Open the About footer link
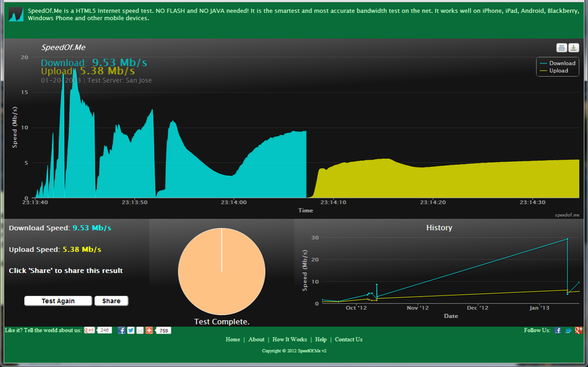Viewport: 588px width, 367px height. [256, 340]
